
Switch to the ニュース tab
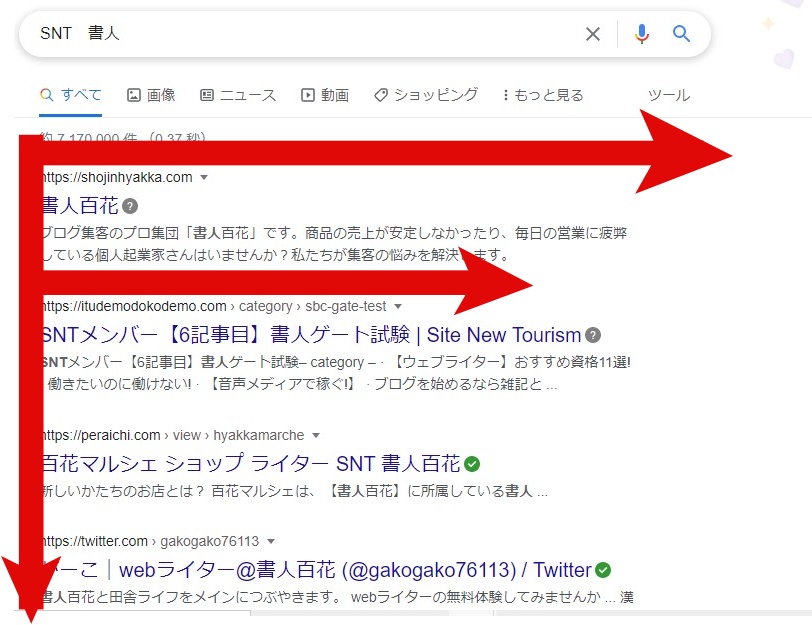pos(238,95)
